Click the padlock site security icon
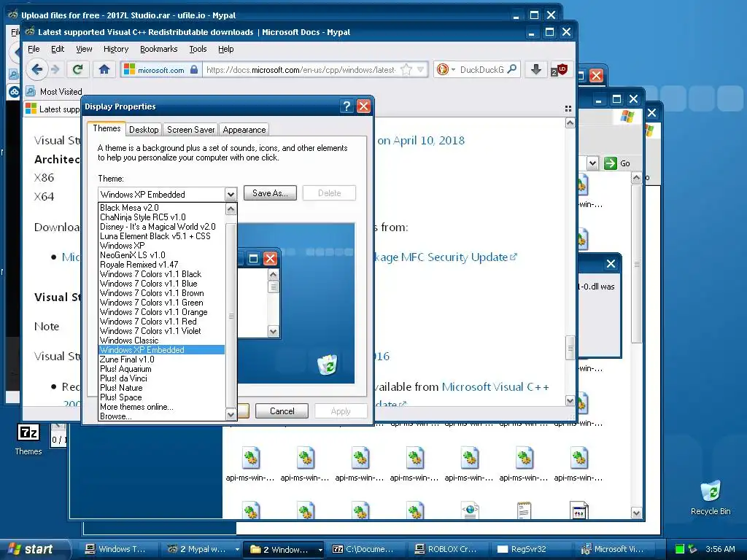The image size is (747, 560). 193,69
